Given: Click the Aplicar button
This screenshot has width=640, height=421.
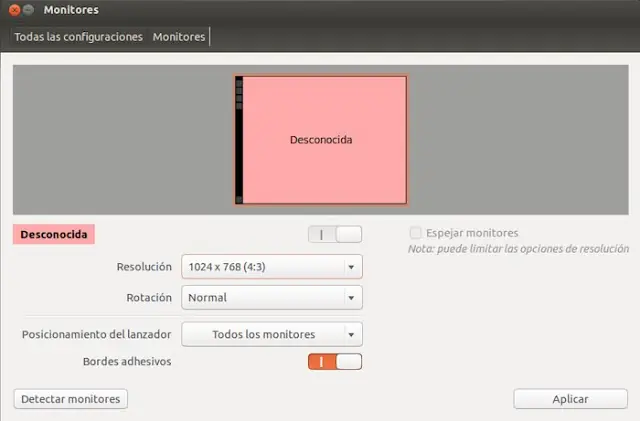Looking at the screenshot, I should click(570, 399).
